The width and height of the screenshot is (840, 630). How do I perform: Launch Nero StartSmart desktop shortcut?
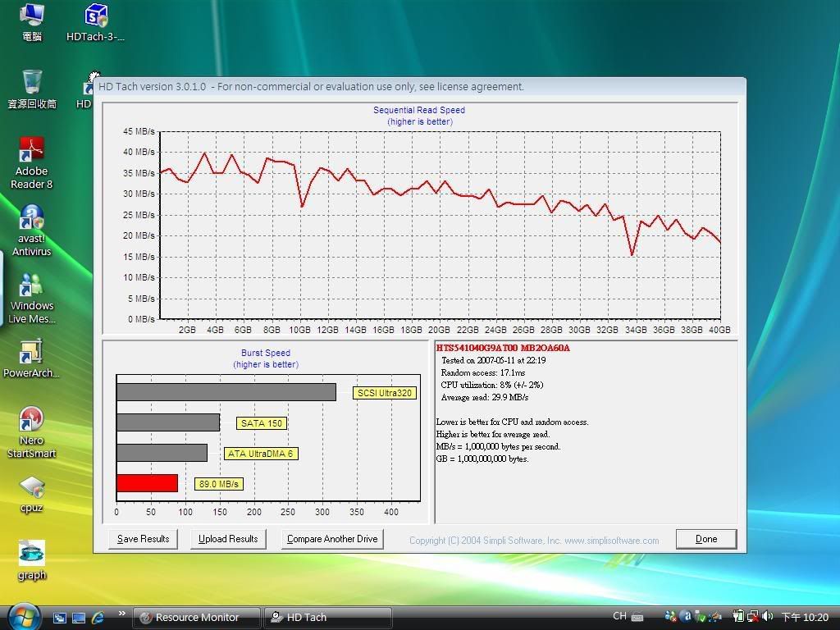(32, 432)
